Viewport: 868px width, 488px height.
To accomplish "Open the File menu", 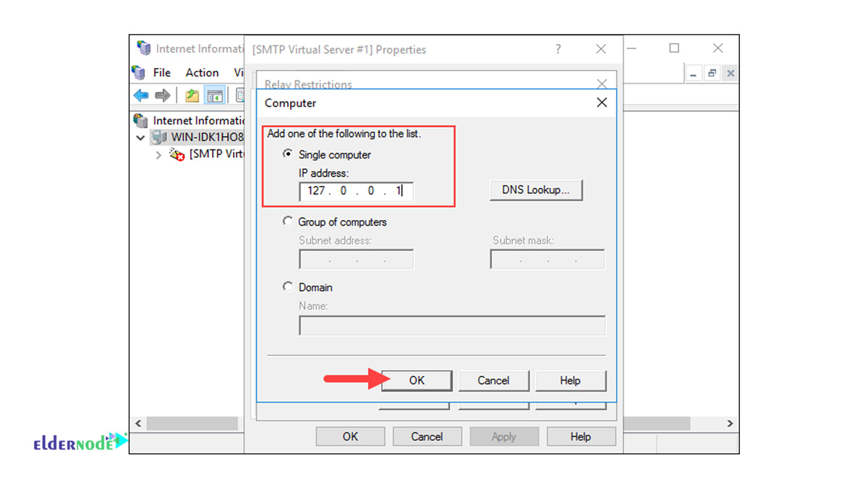I will click(161, 72).
